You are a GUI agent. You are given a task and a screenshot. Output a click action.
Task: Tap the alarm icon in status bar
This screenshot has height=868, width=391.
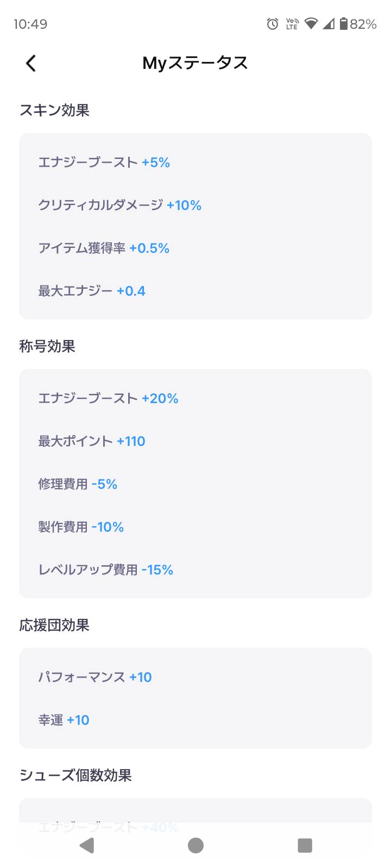(273, 24)
